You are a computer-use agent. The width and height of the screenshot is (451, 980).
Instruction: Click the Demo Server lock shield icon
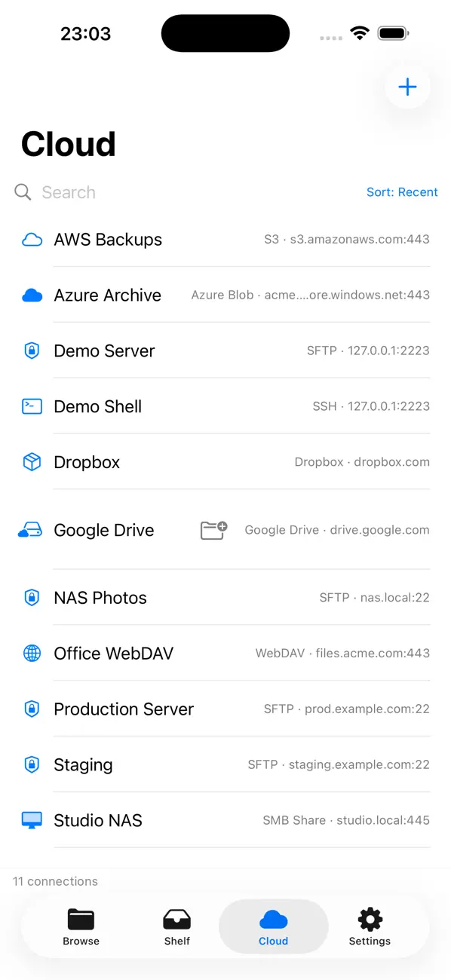coord(32,351)
